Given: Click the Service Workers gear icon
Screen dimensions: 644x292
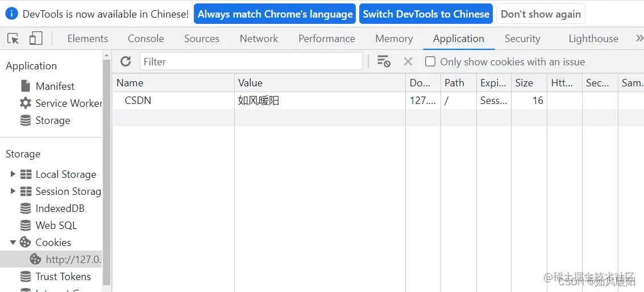Looking at the screenshot, I should pos(26,103).
